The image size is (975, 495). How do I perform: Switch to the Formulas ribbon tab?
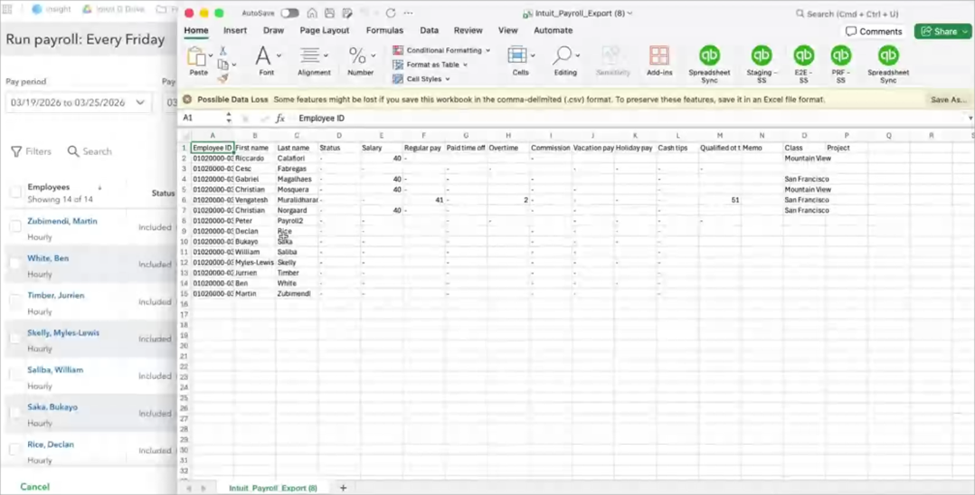point(384,31)
